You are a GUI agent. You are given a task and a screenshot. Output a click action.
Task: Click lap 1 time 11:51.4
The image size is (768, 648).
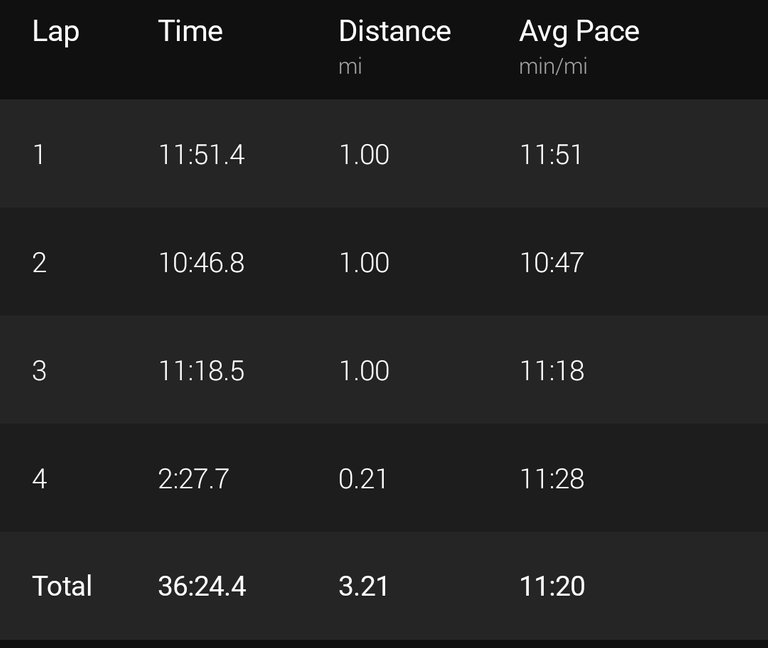tap(201, 155)
